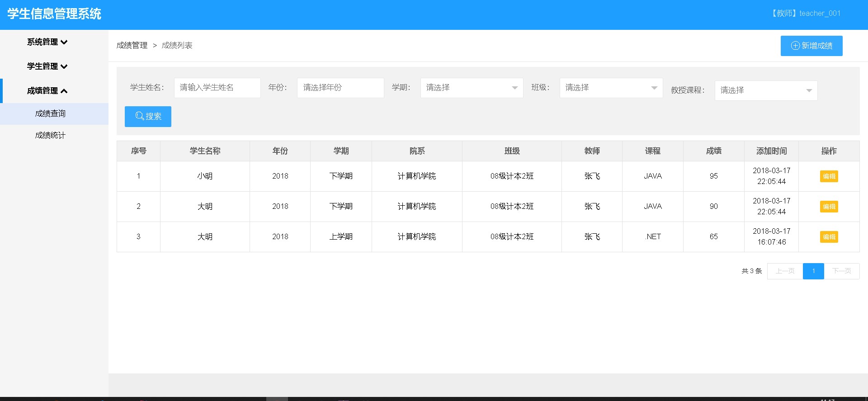
Task: Collapse the 成绩管理 menu chevron
Action: [64, 91]
